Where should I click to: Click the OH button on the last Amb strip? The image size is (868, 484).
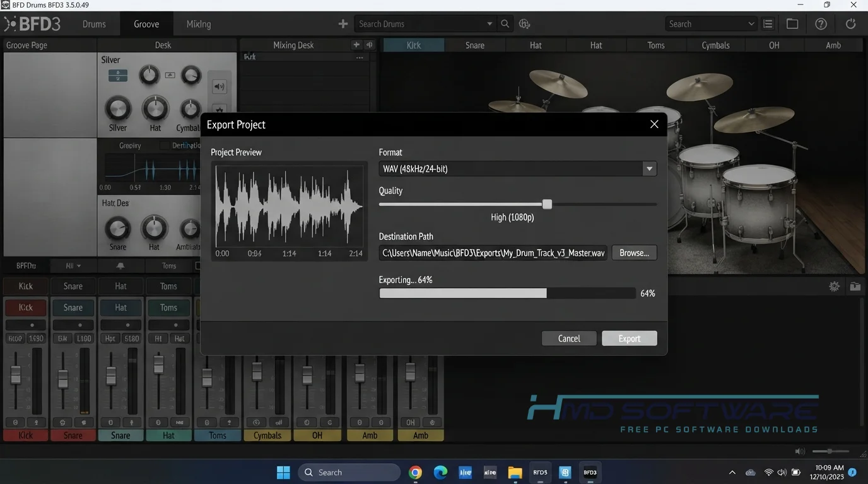tap(411, 422)
